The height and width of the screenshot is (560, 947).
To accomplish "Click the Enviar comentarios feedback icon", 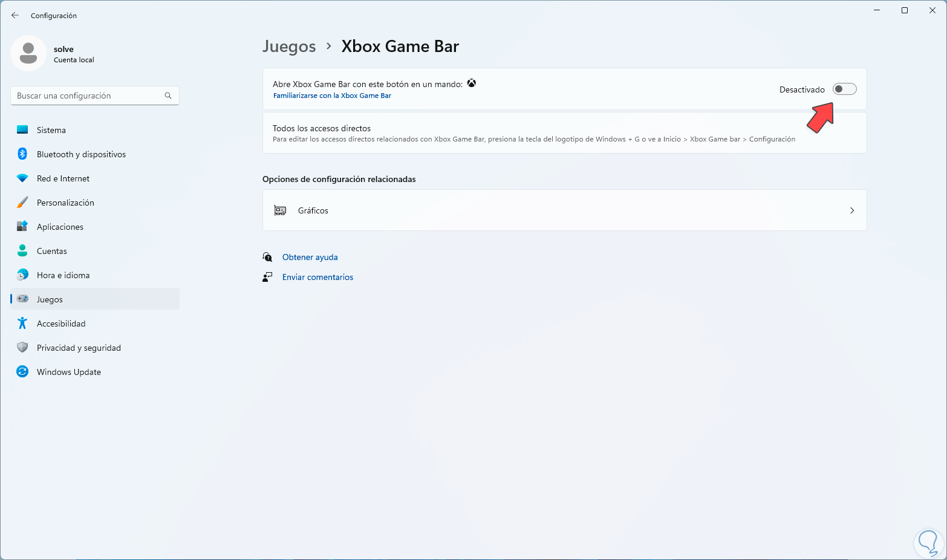I will [267, 277].
